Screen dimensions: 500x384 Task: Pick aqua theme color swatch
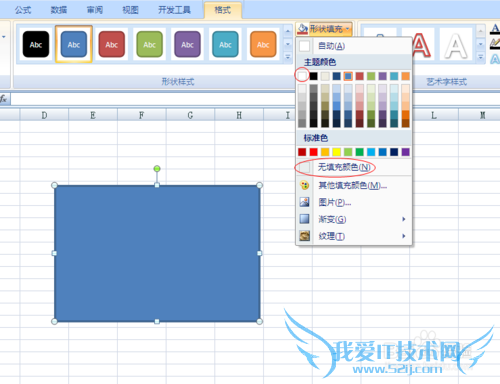tap(394, 76)
